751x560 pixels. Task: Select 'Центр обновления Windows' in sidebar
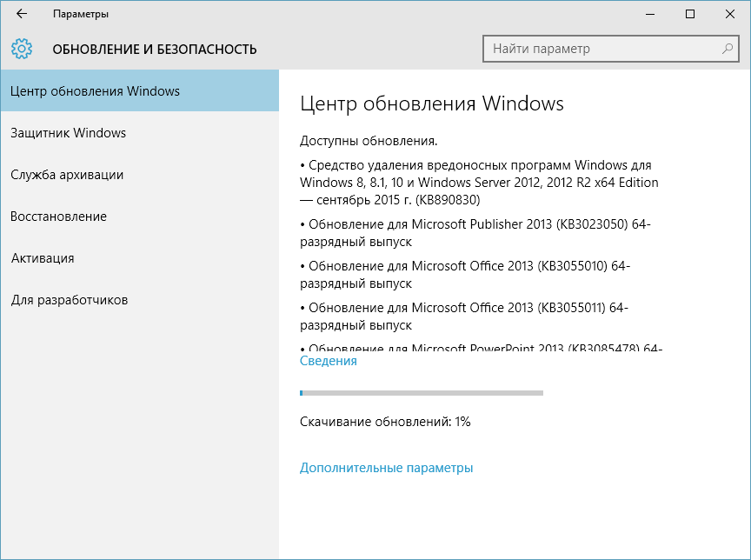point(139,90)
